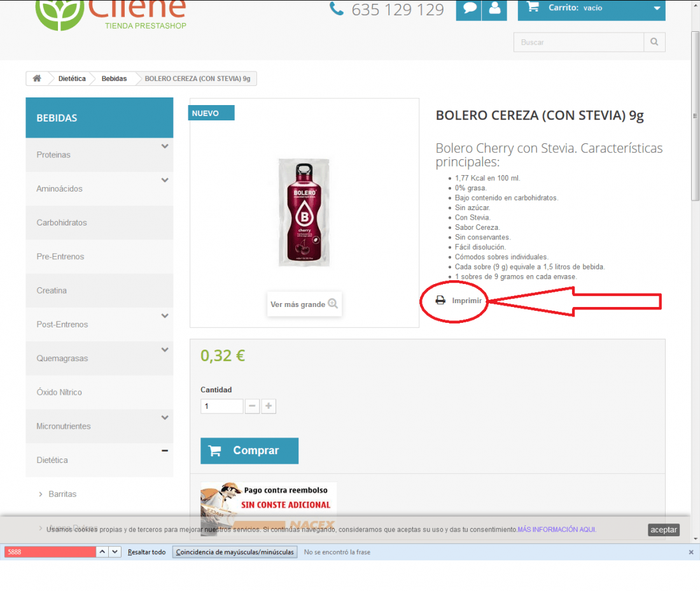The width and height of the screenshot is (700, 591).
Task: Go to previous match in find bar
Action: coord(102,552)
